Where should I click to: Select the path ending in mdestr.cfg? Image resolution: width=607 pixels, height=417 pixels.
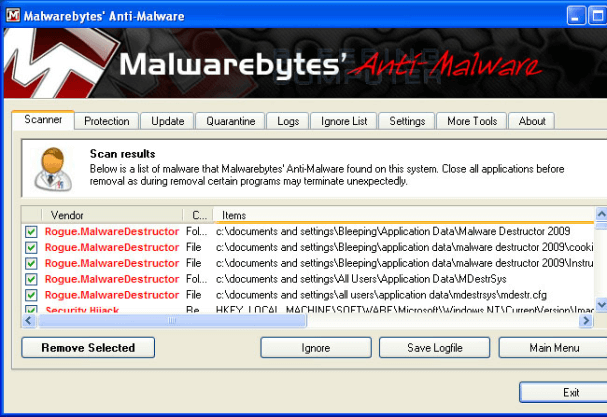381,295
